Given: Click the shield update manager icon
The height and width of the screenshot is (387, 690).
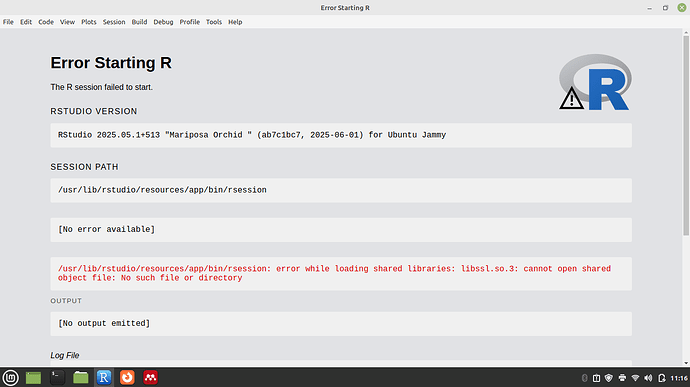Looking at the screenshot, I should point(609,378).
